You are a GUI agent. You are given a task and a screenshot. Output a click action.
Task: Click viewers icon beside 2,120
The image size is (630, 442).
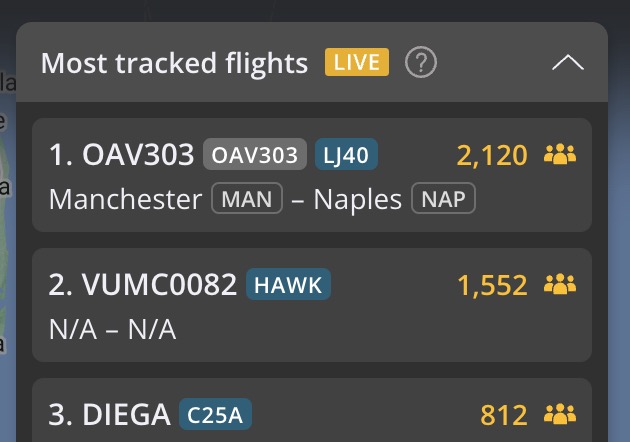pyautogui.click(x=560, y=155)
